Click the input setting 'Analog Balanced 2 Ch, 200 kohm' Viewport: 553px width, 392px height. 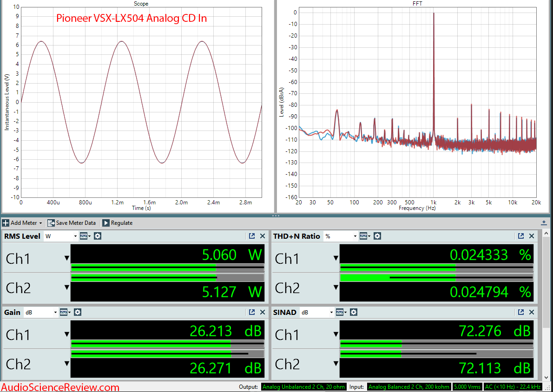pos(409,387)
